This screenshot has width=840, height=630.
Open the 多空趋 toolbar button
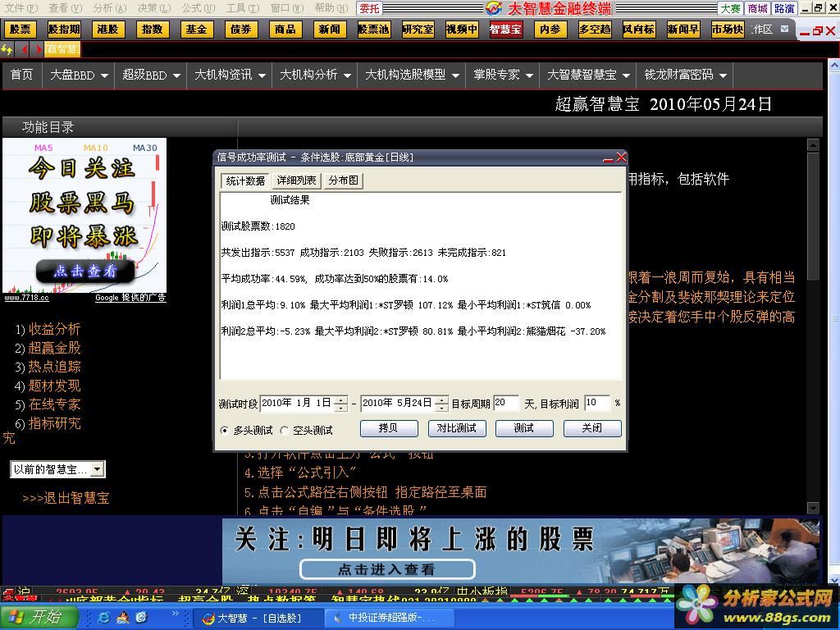tap(595, 30)
